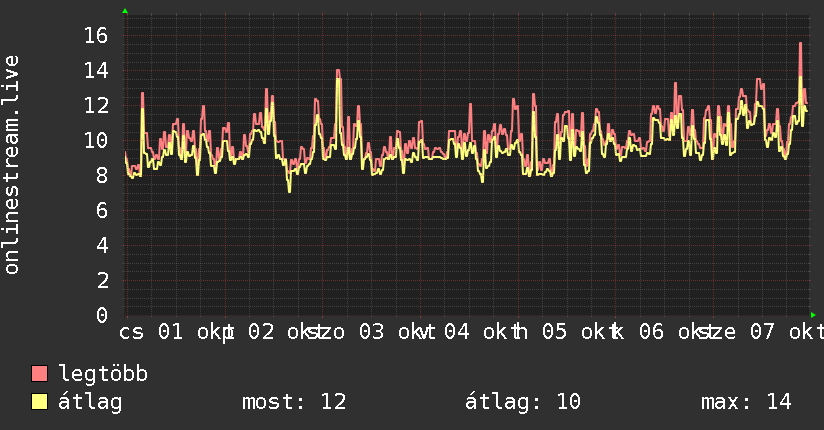Click the y-axis label 14
824x430 pixels.
click(x=96, y=70)
